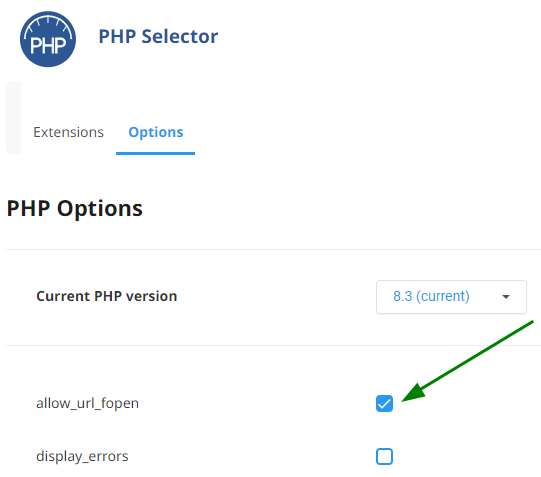541x477 pixels.
Task: Click the divider line above allow_url_fopen
Action: (x=273, y=345)
